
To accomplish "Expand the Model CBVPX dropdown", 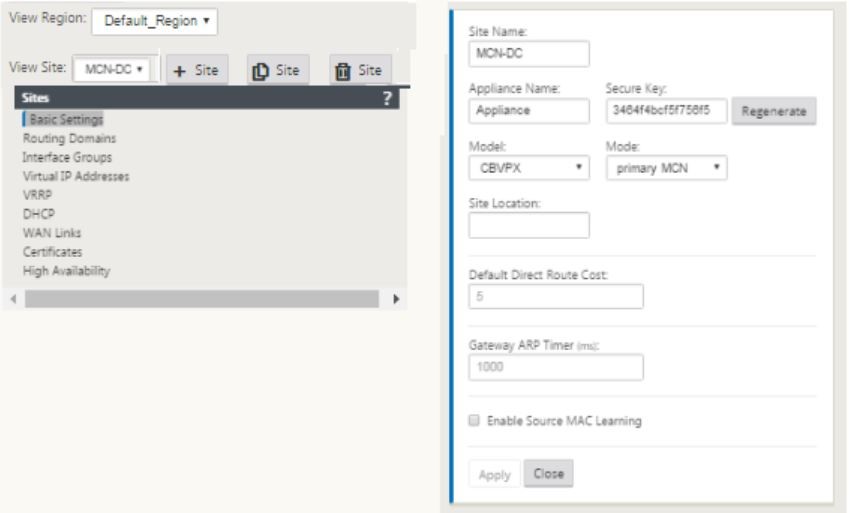I will (529, 168).
